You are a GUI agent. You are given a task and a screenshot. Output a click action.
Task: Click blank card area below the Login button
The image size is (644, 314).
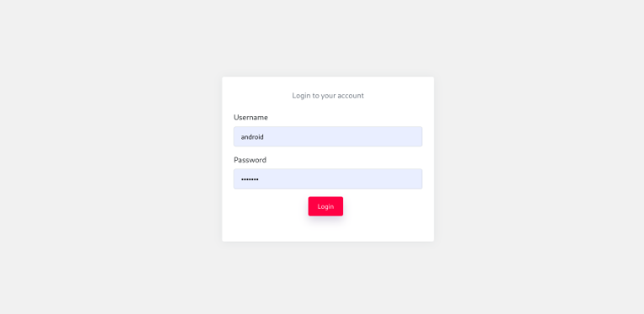click(328, 229)
